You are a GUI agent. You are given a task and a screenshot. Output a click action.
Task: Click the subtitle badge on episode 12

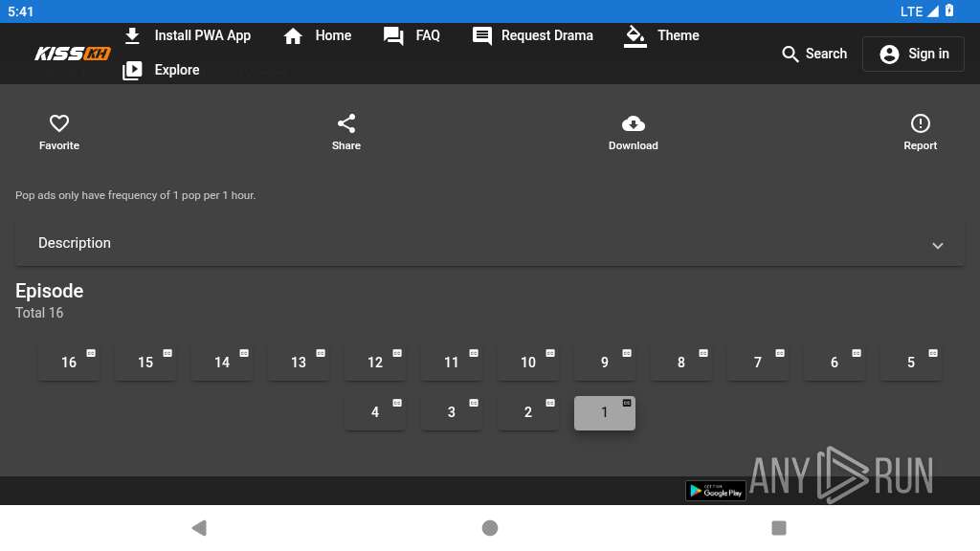point(397,353)
